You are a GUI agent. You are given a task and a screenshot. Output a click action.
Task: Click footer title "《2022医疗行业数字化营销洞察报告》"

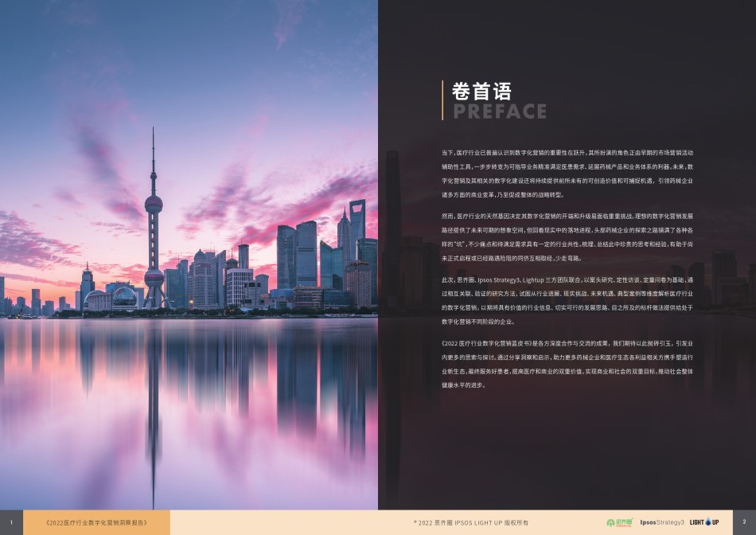(x=96, y=522)
